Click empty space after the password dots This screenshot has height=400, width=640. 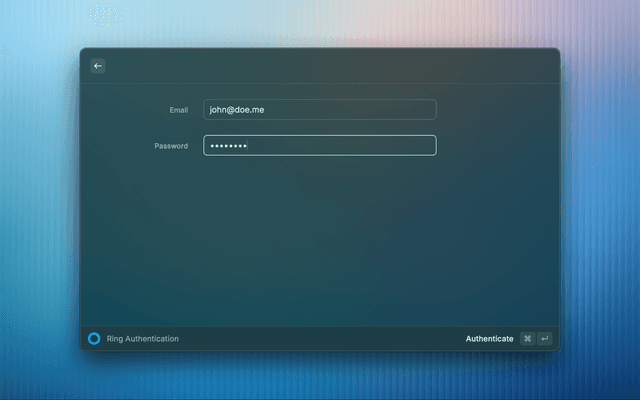click(x=340, y=146)
